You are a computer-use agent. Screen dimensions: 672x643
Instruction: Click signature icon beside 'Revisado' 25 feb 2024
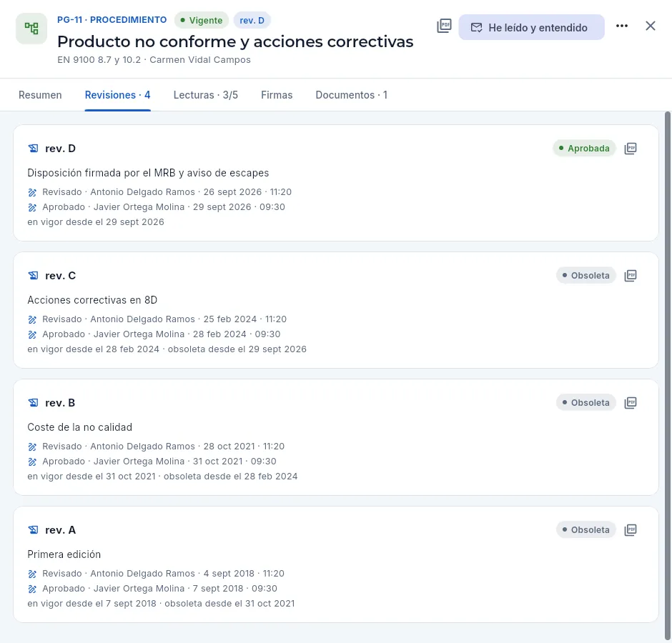(32, 319)
